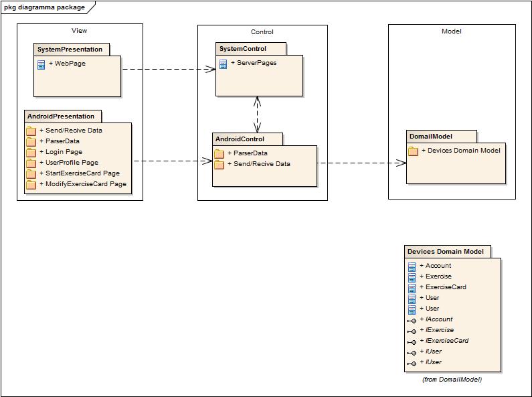This screenshot has height=397, width=532.
Task: Click the '+ IAccount' entry text
Action: 436,319
